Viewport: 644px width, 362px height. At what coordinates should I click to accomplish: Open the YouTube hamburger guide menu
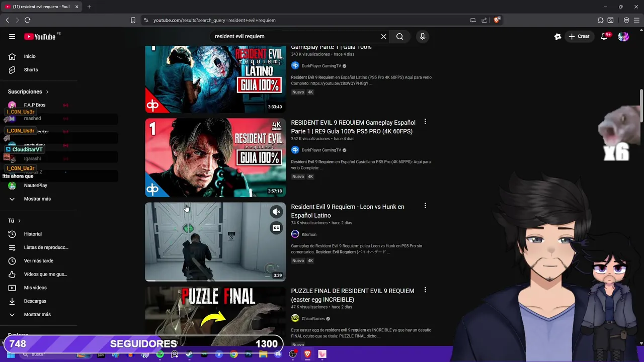click(12, 36)
